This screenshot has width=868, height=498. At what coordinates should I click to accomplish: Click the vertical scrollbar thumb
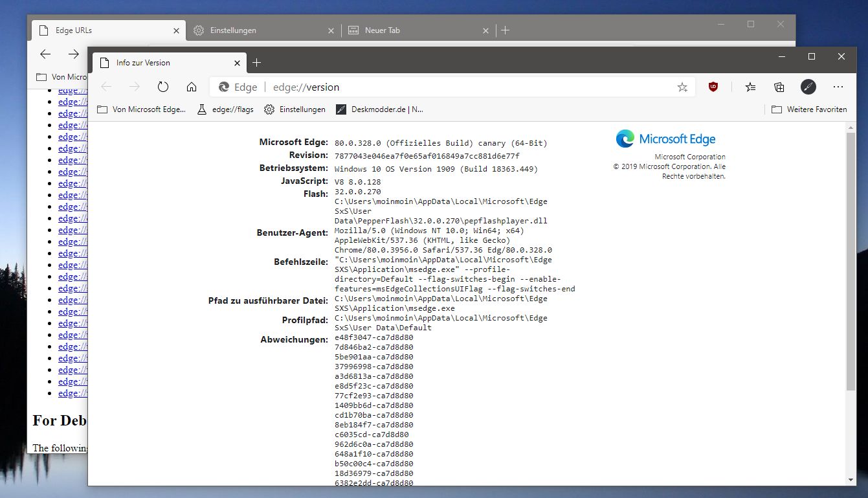click(x=851, y=262)
